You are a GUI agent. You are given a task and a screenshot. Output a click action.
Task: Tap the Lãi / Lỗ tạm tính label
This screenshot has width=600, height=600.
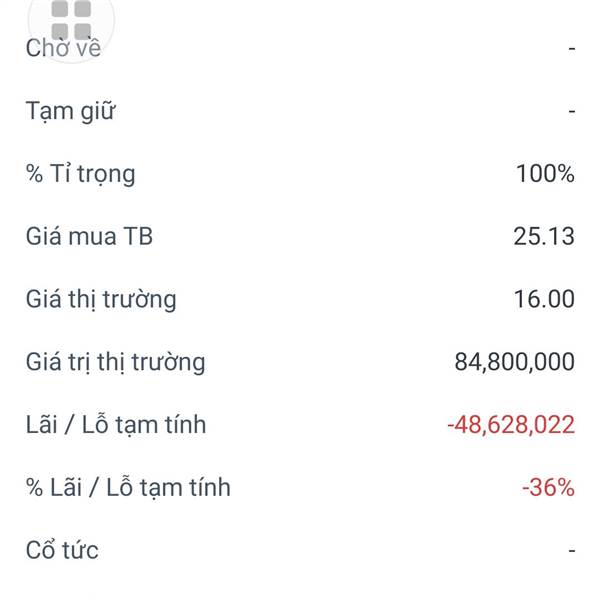click(x=116, y=425)
